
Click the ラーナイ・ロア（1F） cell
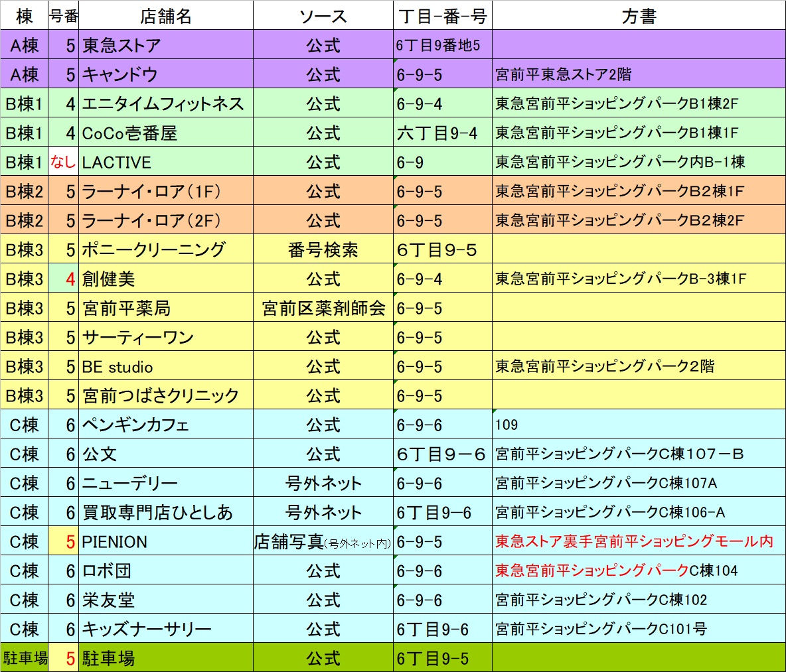click(x=166, y=191)
